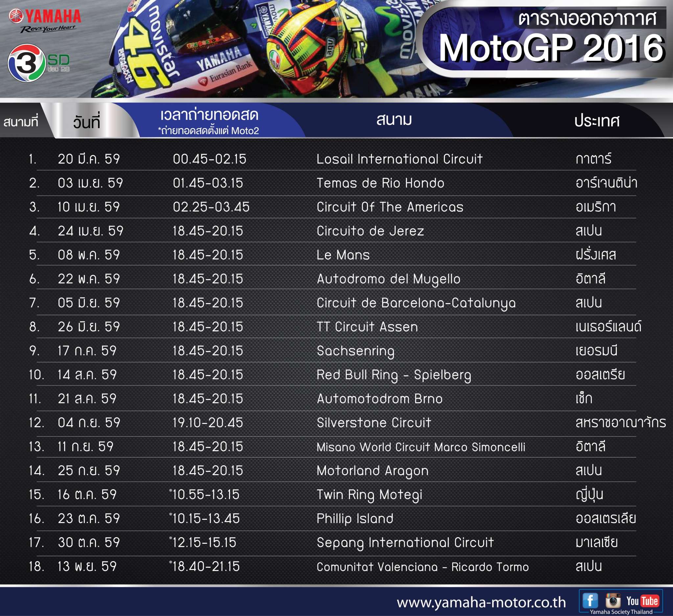Click broadcast time 01.45-03.15
The image size is (673, 616).
point(208,183)
